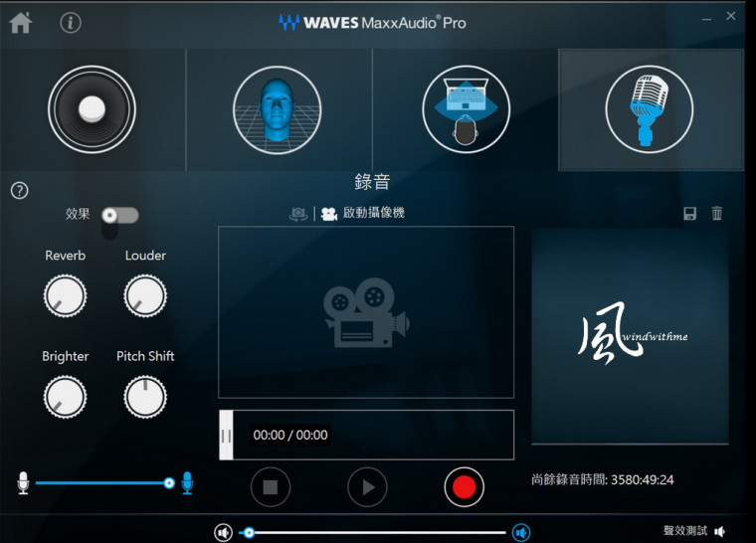Viewport: 756px width, 543px height.
Task: Open the help question mark icon
Action: tap(19, 191)
